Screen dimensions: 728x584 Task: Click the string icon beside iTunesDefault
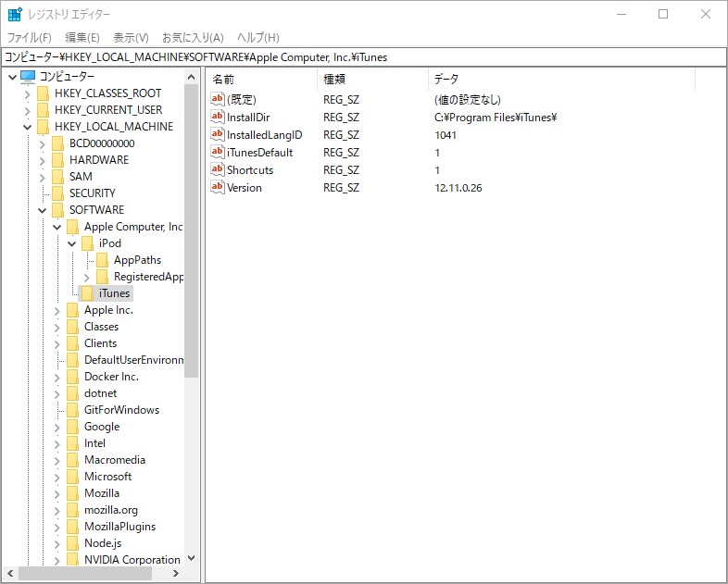click(218, 152)
